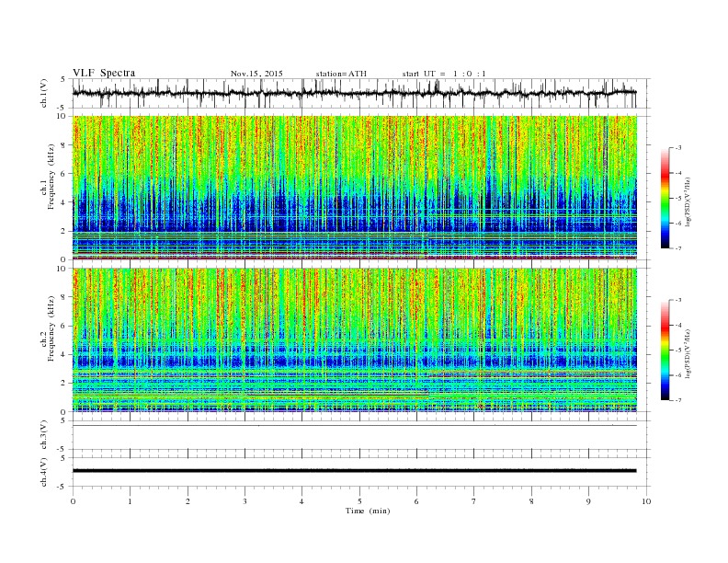The width and height of the screenshot is (728, 563).
Task: Click the ch.1 spectrogram color scale bar
Action: [665, 198]
